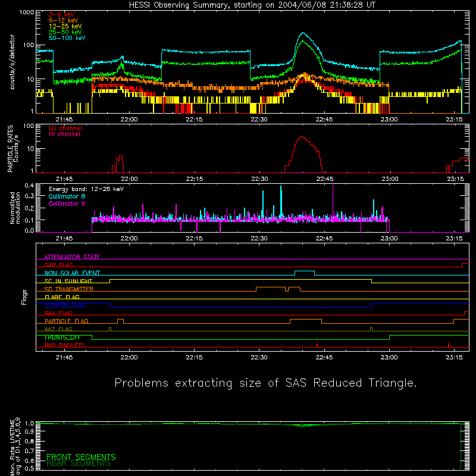Viewport: 476px width, 476px height.
Task: Click the SC TRANSMITTER flag label
Action: point(68,289)
